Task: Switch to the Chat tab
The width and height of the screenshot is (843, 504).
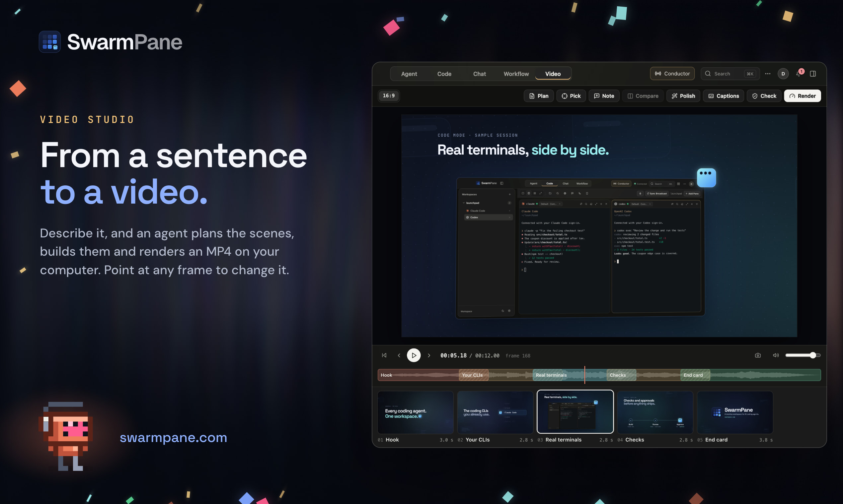Action: pyautogui.click(x=479, y=74)
